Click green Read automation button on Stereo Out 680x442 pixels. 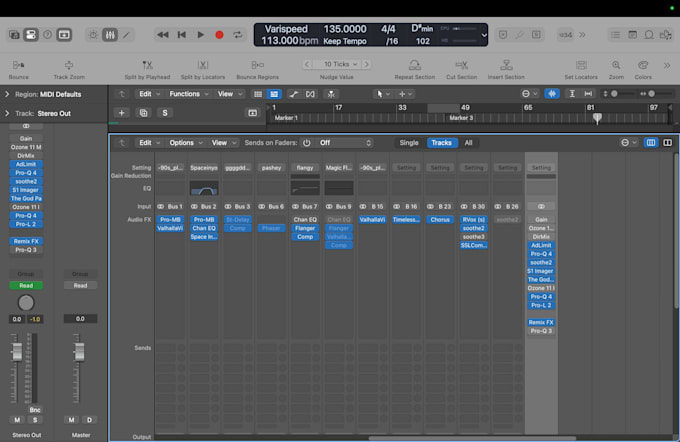pos(26,285)
